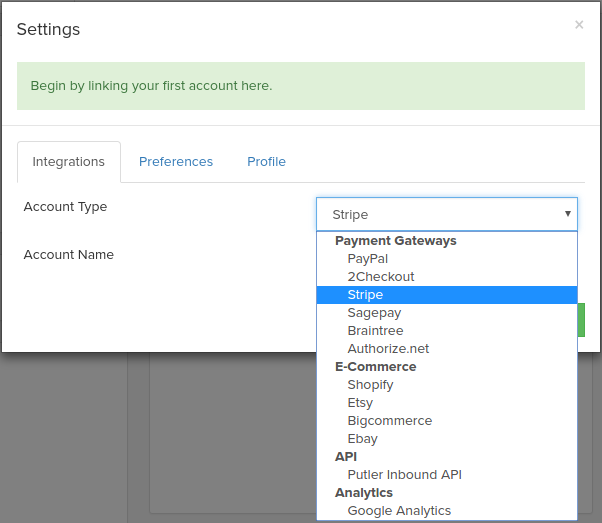
Task: Select Authorize.net gateway option
Action: (x=388, y=349)
